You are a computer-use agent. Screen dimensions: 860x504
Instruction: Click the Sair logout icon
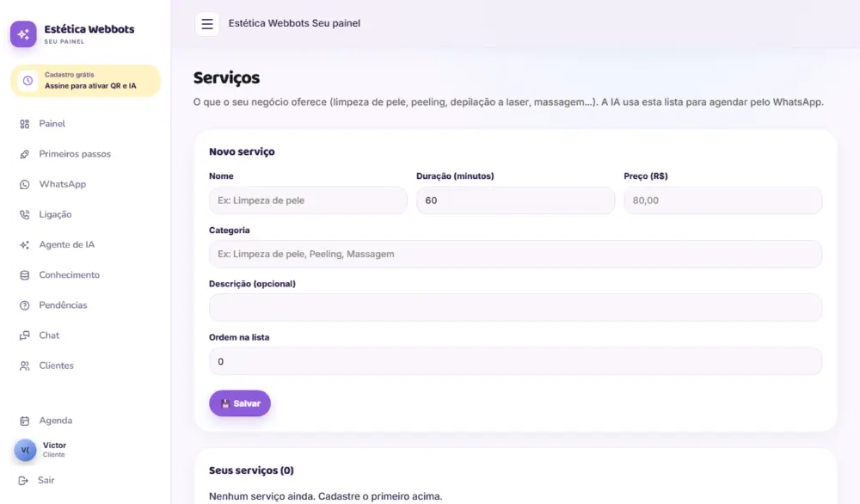23,481
